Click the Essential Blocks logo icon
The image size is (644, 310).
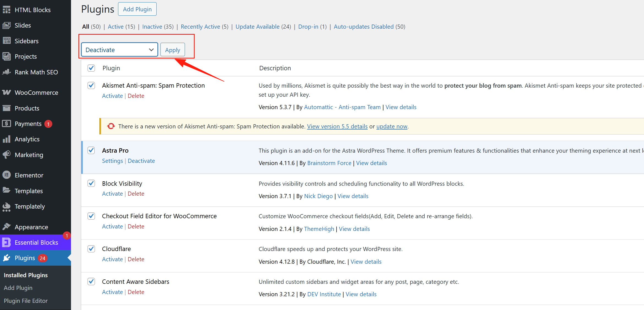pos(6,242)
